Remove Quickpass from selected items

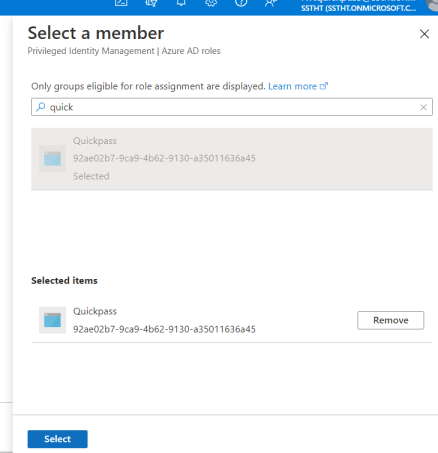pyautogui.click(x=390, y=320)
